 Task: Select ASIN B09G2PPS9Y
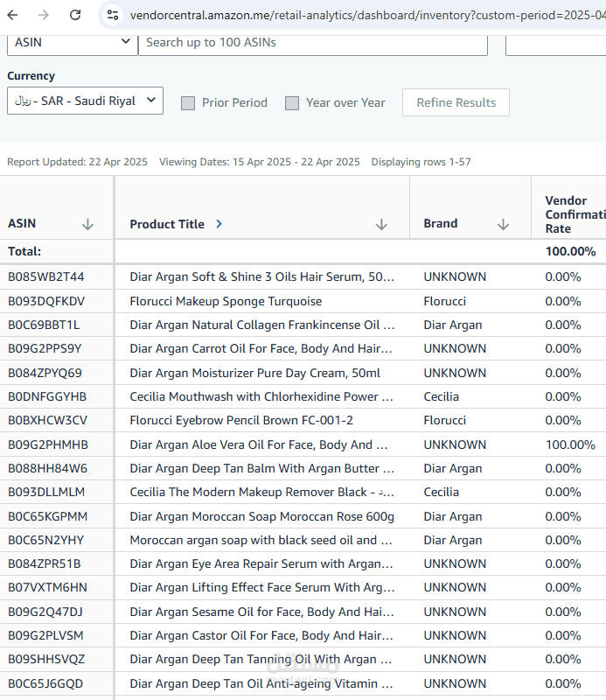(x=45, y=348)
